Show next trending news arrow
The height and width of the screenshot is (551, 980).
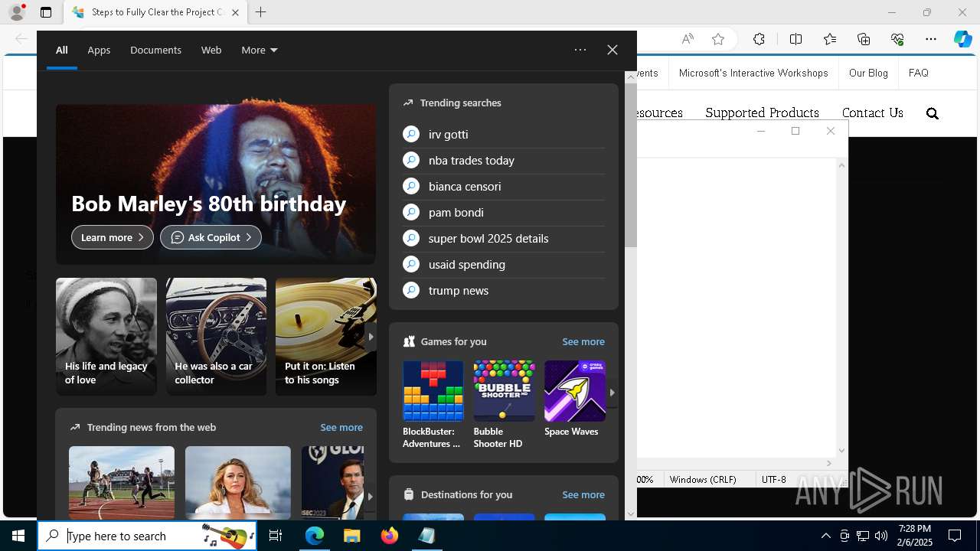pyautogui.click(x=371, y=496)
